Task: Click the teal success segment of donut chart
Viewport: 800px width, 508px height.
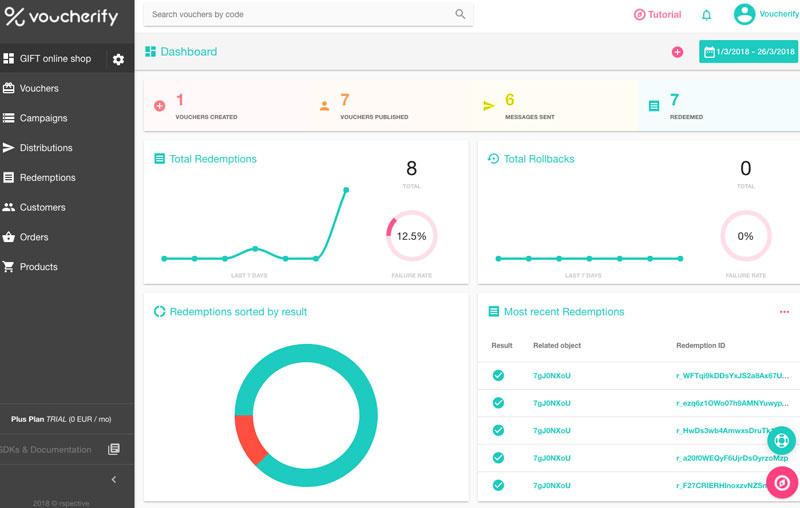Action: pos(368,414)
